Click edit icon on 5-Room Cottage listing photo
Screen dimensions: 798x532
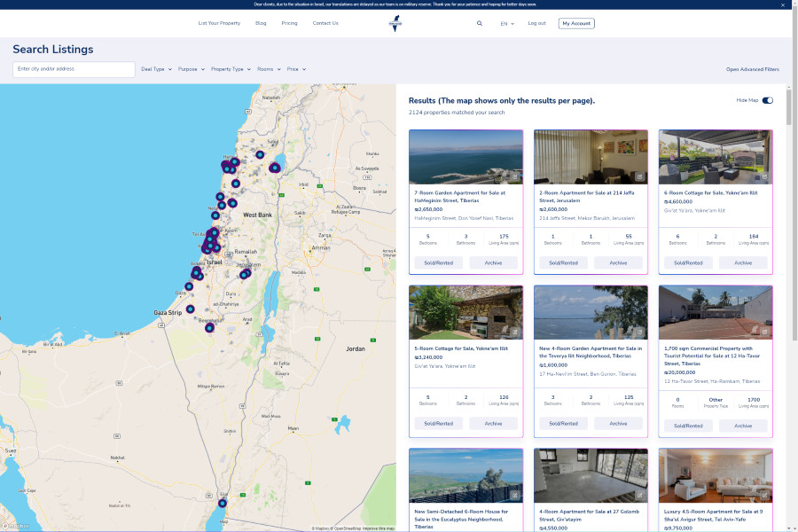514,332
